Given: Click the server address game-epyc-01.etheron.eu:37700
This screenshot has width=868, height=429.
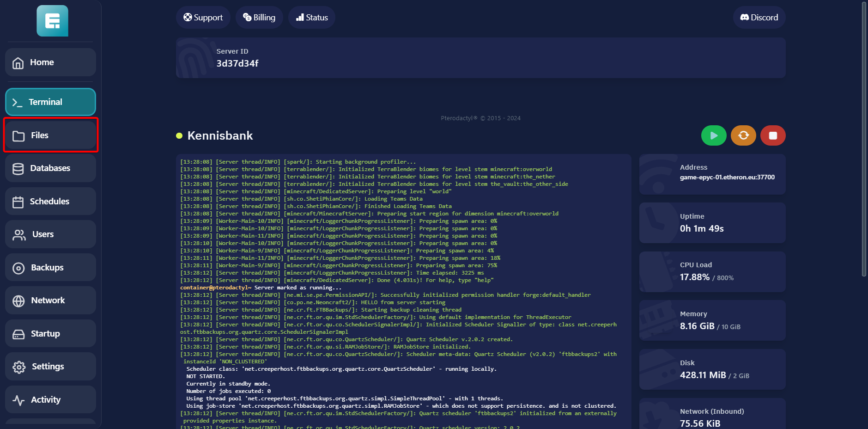Looking at the screenshot, I should click(727, 177).
